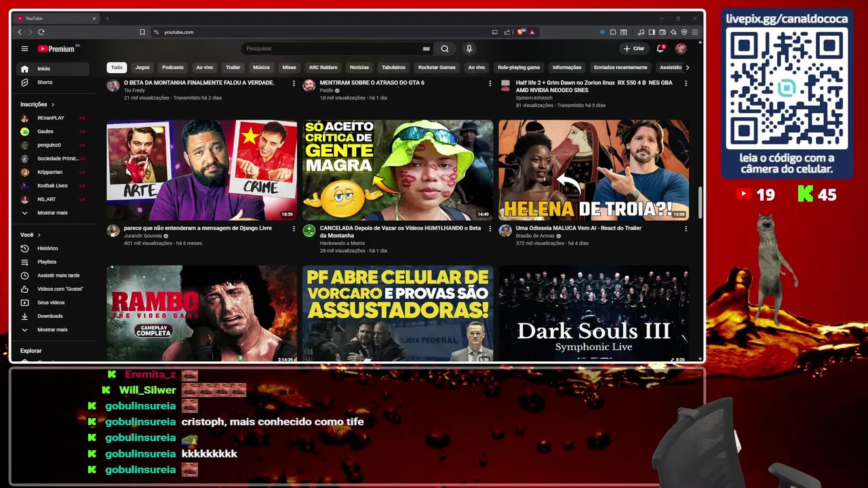Image resolution: width=868 pixels, height=488 pixels.
Task: Open Kodhak Lives subscription channel
Action: [x=53, y=186]
